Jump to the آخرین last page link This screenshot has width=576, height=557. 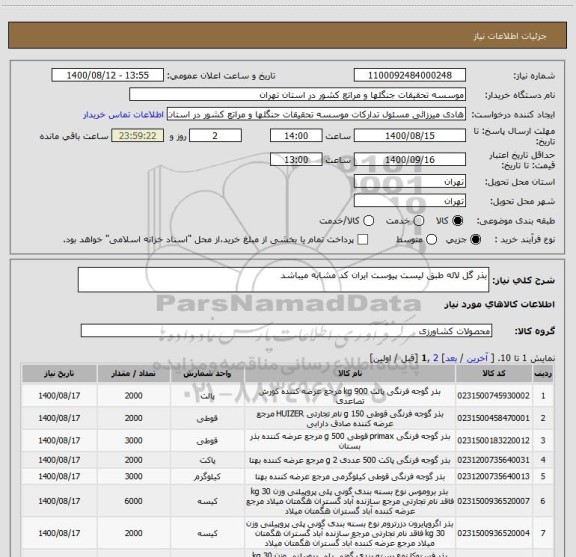coord(477,358)
